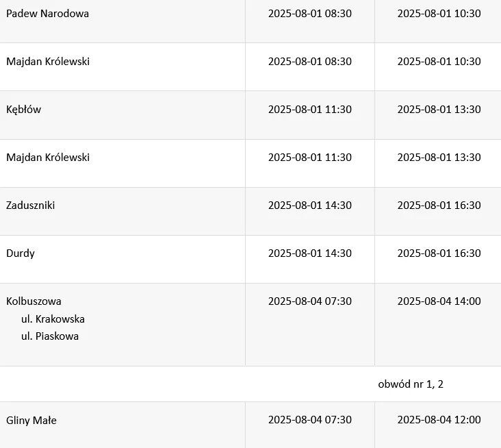Click Gliny Małe end time 12:00
The width and height of the screenshot is (501, 448).
tap(439, 420)
